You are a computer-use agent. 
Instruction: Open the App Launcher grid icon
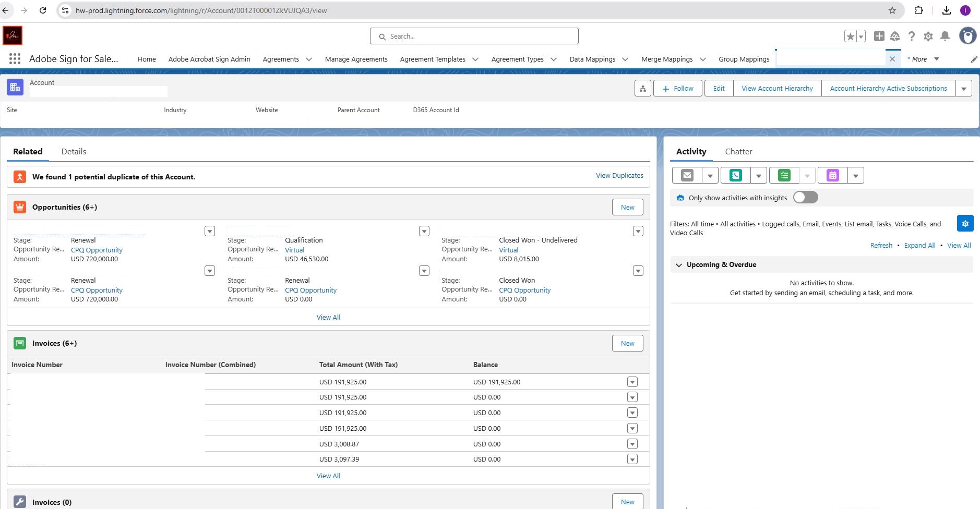point(15,59)
